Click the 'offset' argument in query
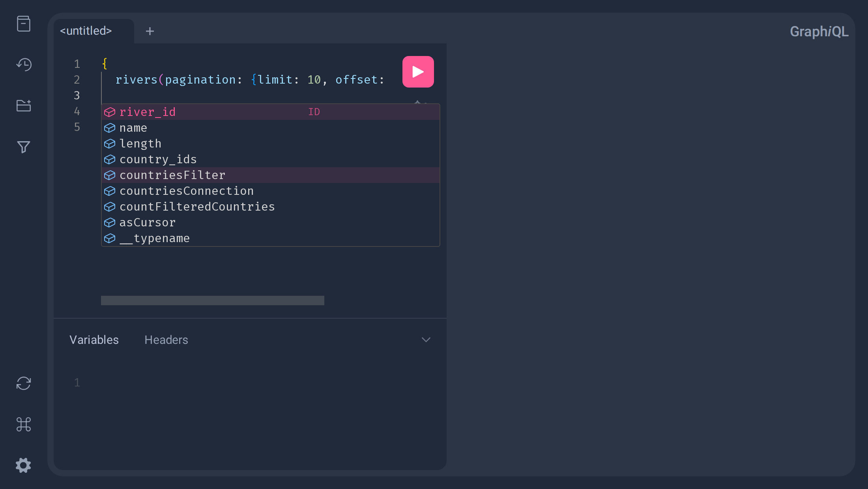 tap(357, 80)
